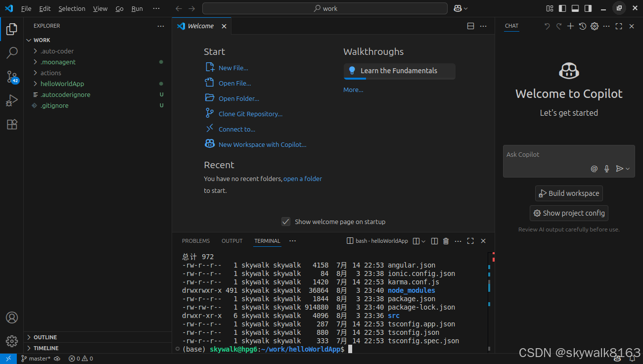
Task: Open the Extensions view
Action: (x=12, y=124)
